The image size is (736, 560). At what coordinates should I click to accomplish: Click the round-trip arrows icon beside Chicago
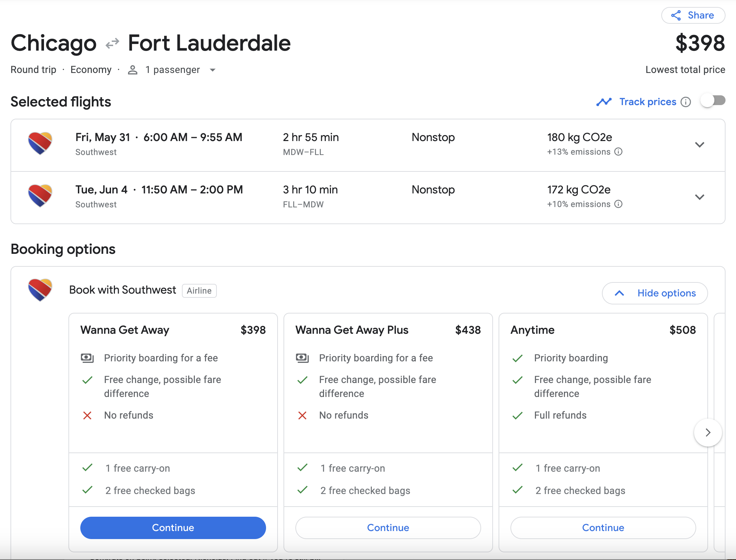pos(112,44)
